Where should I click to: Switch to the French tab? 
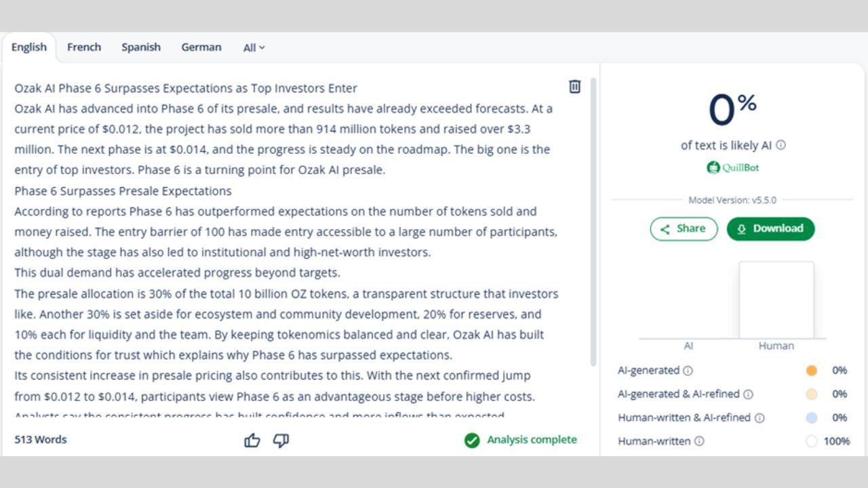click(84, 47)
